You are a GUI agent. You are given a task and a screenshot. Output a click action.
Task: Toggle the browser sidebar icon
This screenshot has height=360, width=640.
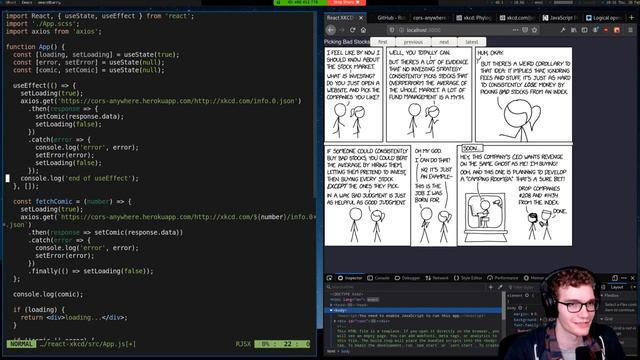point(584,30)
